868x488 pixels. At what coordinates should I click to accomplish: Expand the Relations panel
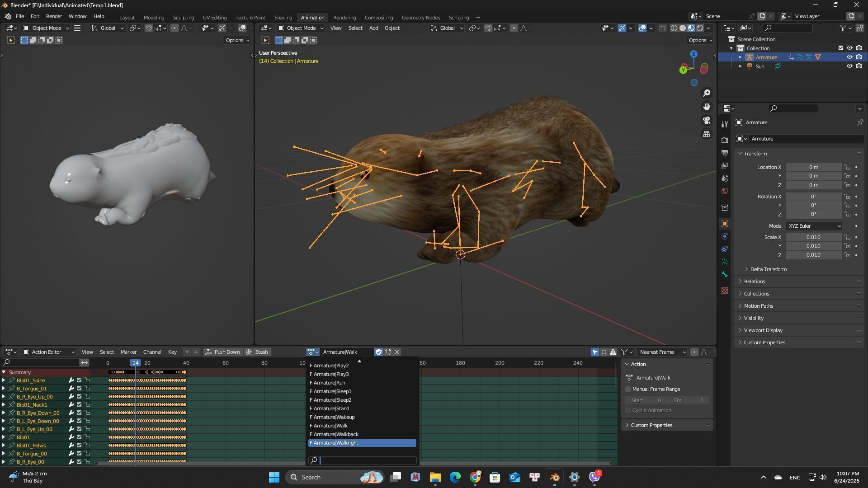pyautogui.click(x=799, y=282)
